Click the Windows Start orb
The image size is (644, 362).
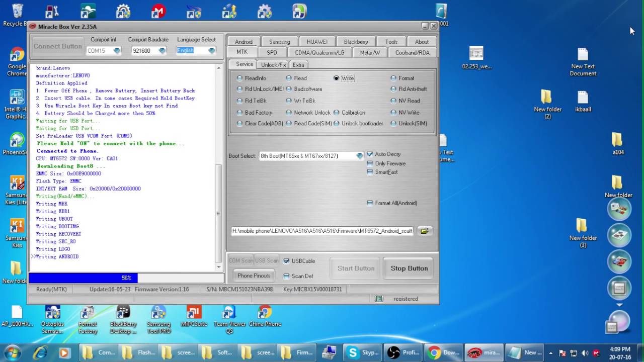pos(12,352)
